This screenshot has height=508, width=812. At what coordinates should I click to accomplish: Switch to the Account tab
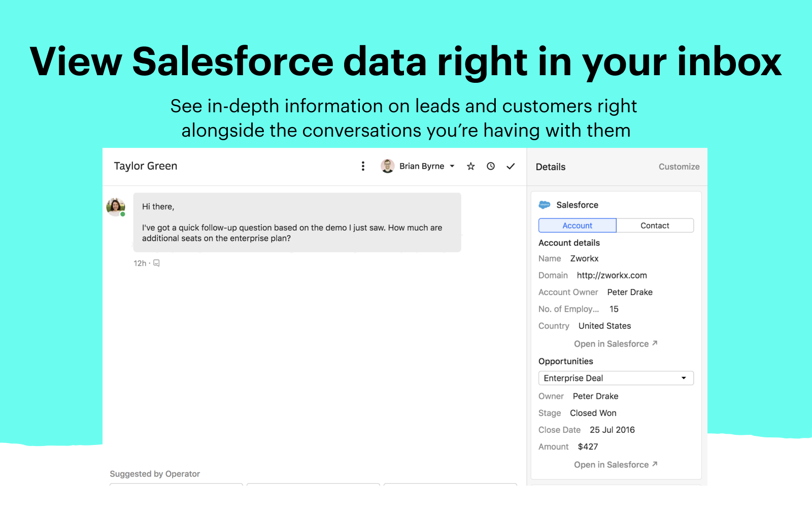coord(577,226)
